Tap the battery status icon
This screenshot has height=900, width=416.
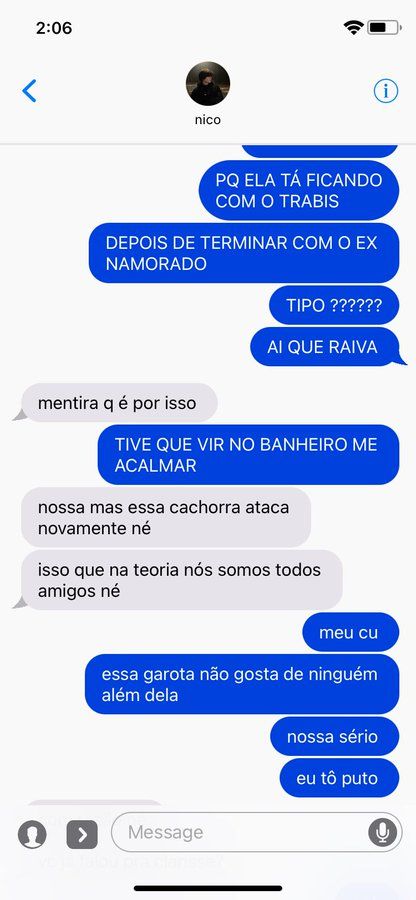(384, 27)
